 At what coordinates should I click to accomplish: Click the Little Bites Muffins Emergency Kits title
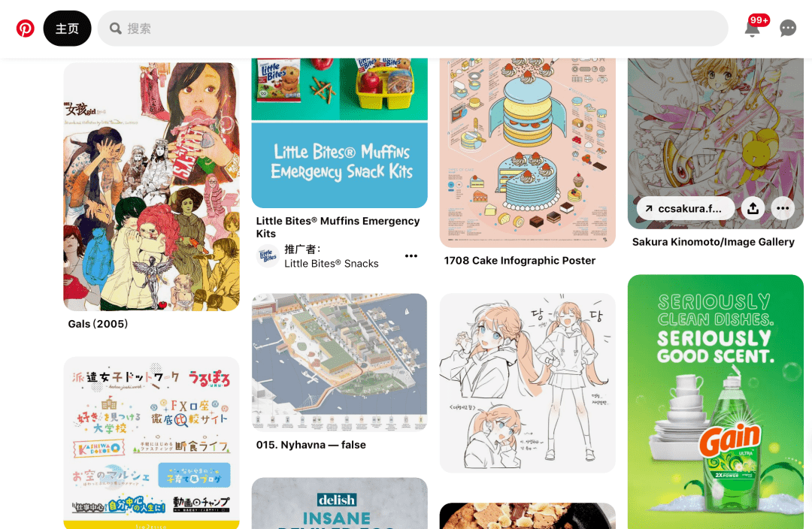338,227
